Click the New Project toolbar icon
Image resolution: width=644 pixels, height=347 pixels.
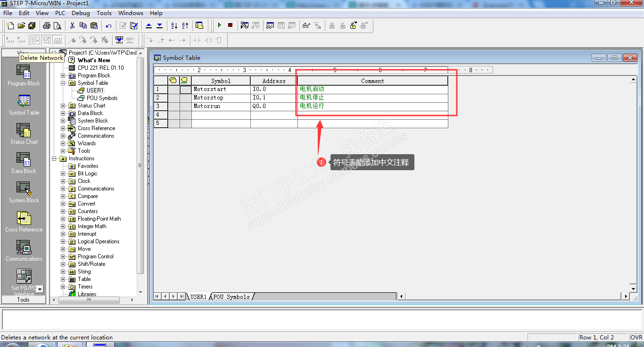tap(10, 25)
